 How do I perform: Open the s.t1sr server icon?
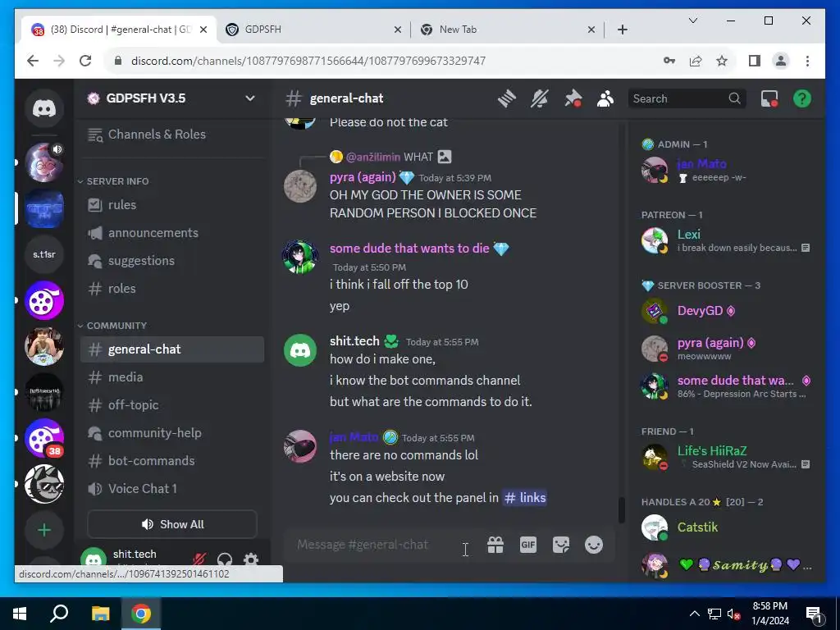point(44,254)
